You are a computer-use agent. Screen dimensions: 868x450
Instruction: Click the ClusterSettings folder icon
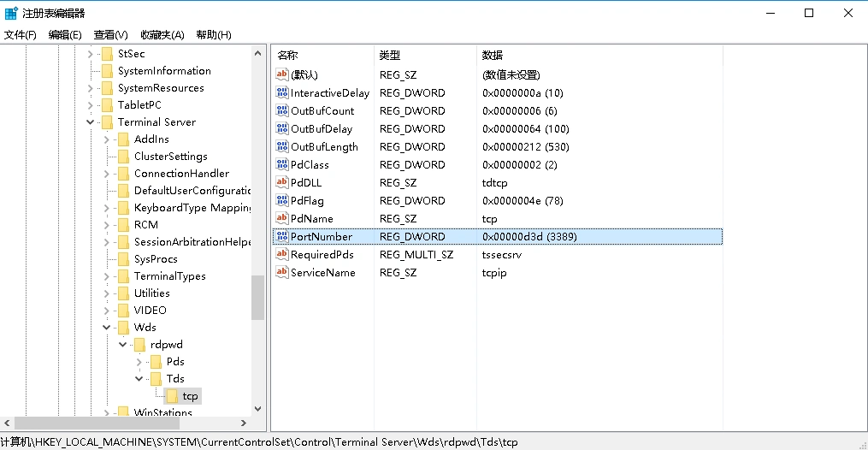pos(123,157)
